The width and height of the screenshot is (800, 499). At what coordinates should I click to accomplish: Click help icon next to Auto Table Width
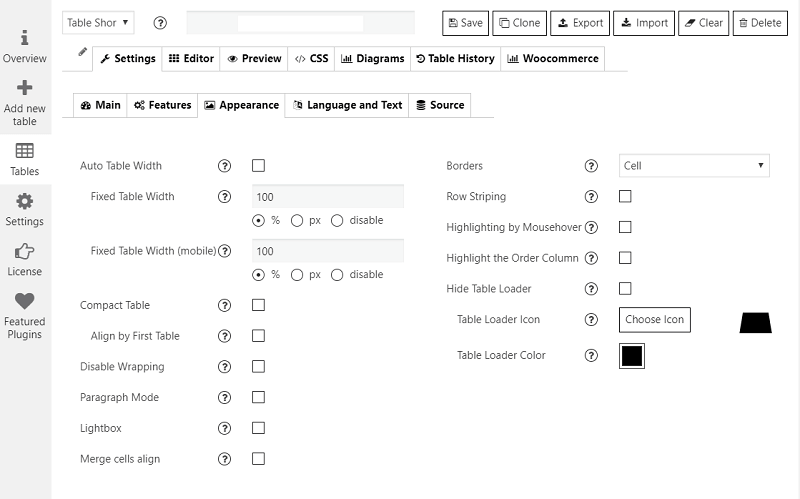(224, 166)
